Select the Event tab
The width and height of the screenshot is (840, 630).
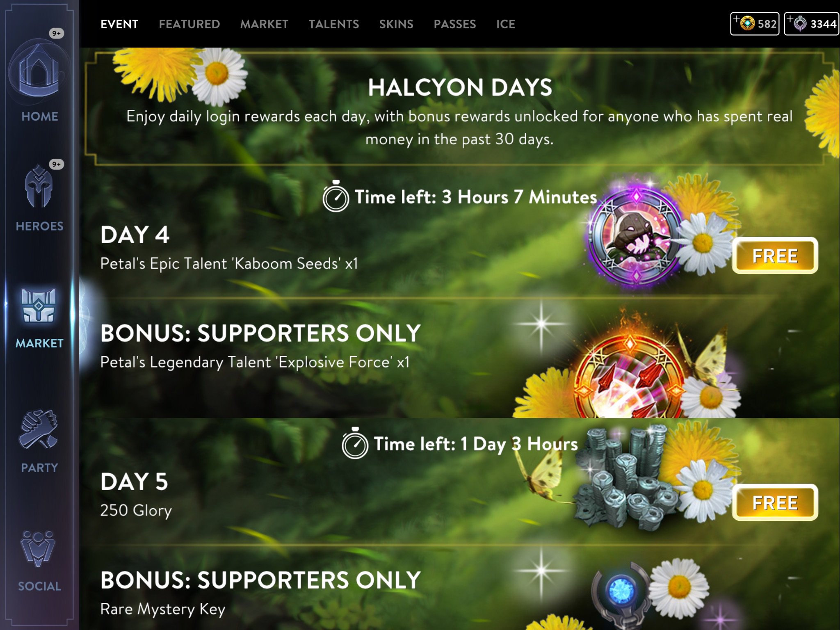click(119, 24)
